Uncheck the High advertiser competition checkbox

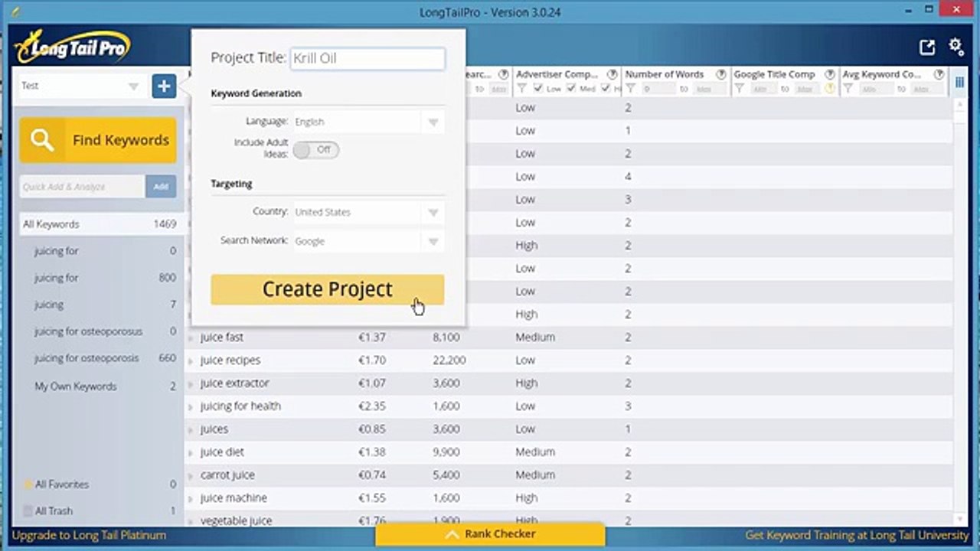(606, 89)
